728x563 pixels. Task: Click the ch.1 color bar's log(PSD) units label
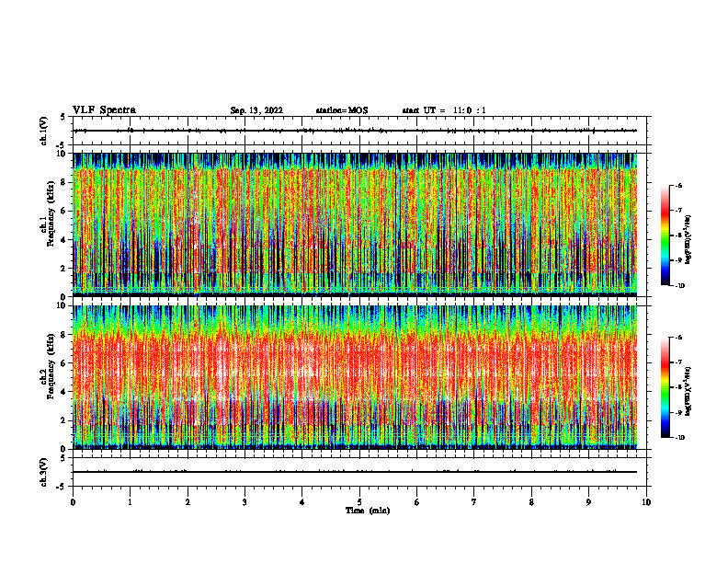688,239
